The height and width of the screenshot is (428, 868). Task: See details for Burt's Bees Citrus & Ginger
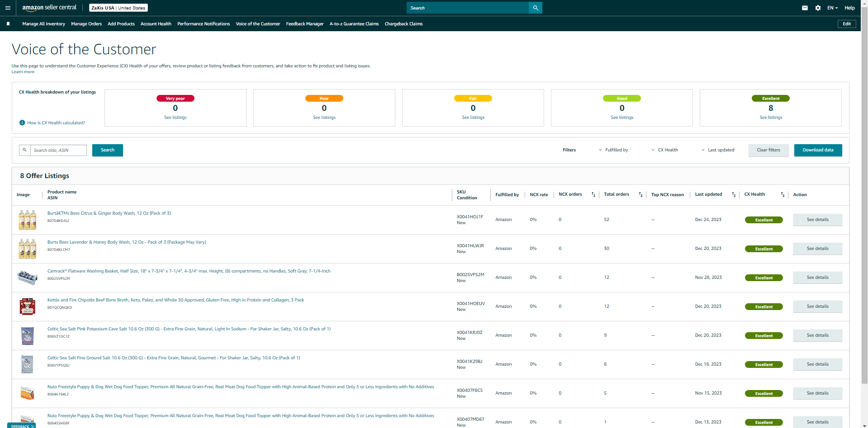(817, 220)
